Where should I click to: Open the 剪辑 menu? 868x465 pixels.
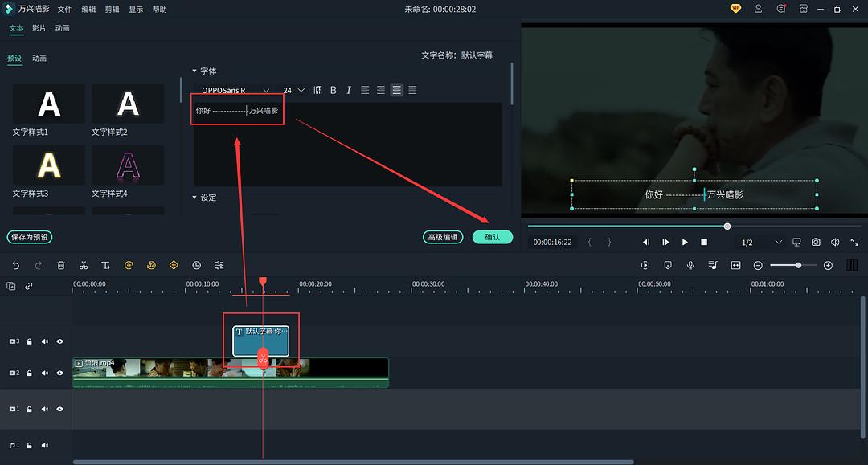click(113, 10)
